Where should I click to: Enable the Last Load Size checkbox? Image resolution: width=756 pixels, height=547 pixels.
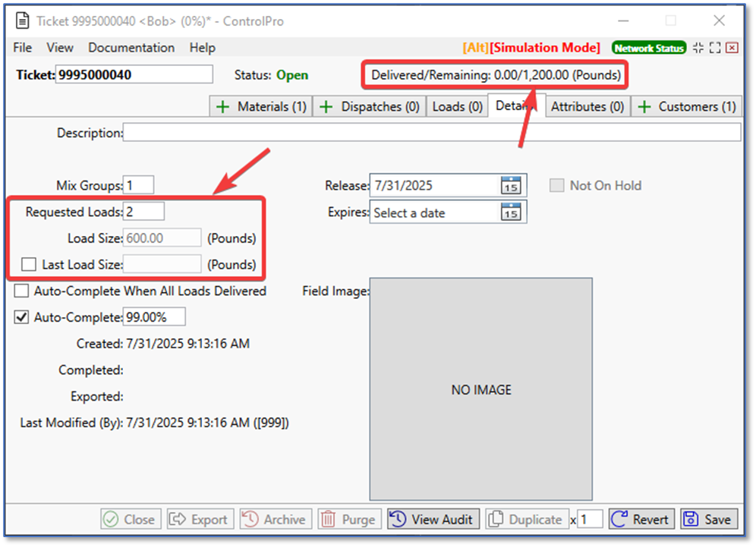29,264
